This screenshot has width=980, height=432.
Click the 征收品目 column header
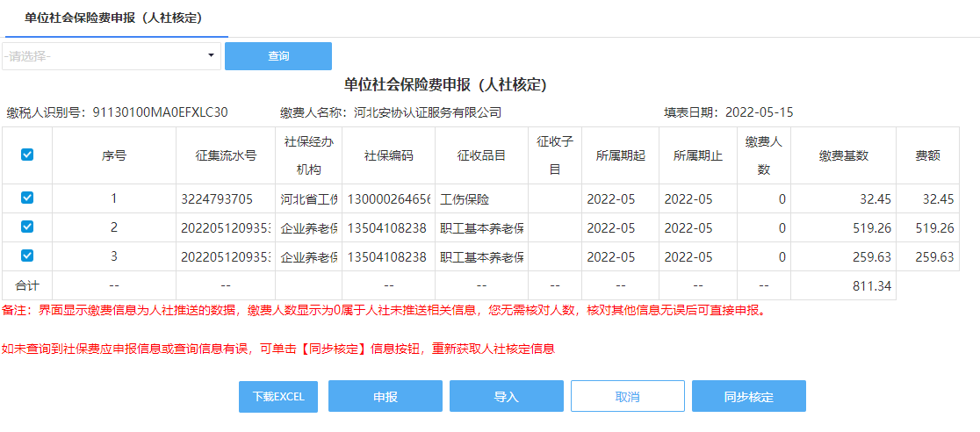[x=481, y=155]
